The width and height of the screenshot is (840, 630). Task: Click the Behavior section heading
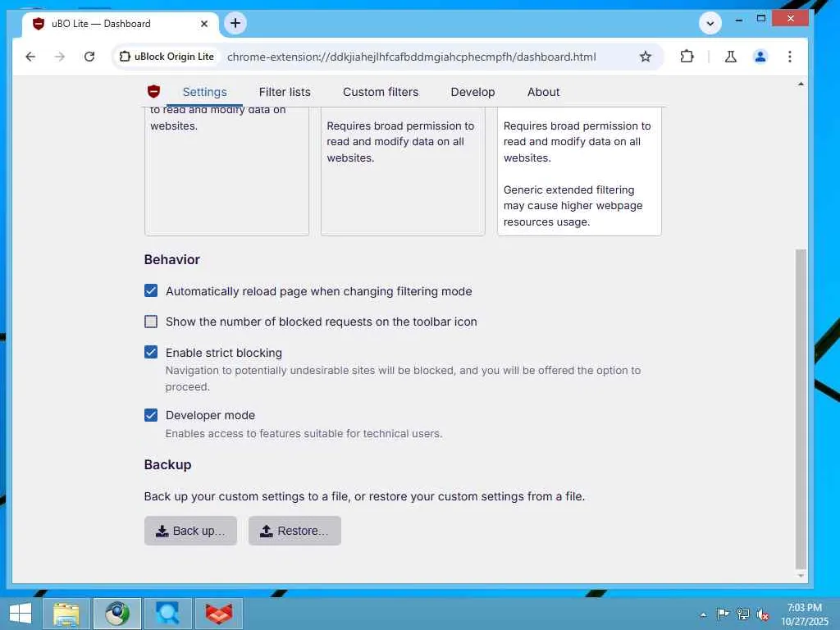point(172,260)
